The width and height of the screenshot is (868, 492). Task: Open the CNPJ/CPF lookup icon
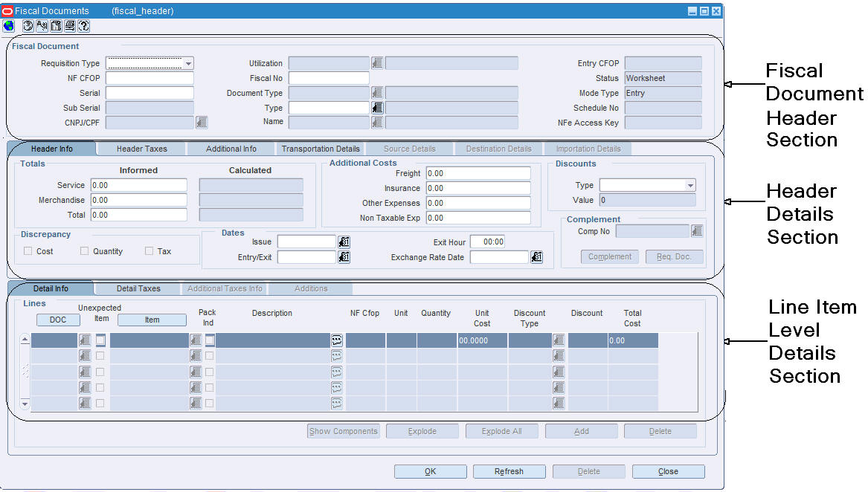click(x=202, y=123)
